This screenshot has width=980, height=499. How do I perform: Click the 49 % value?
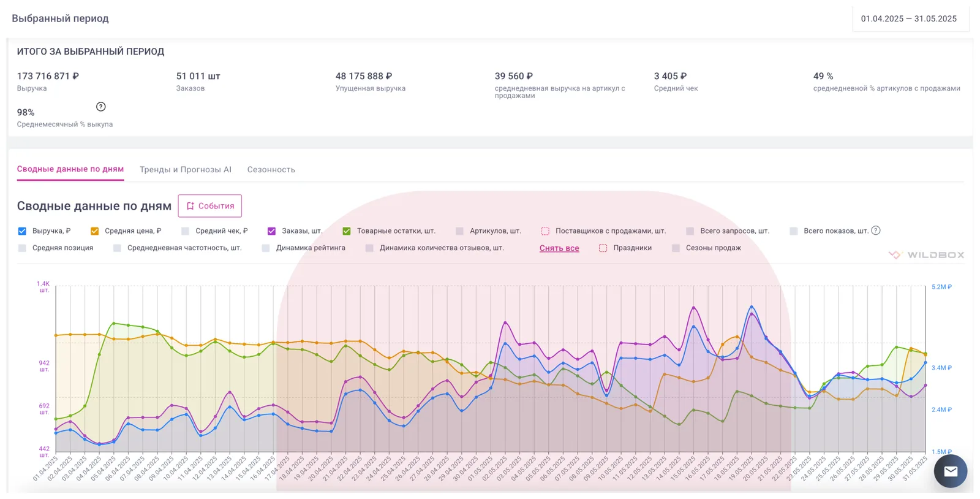pyautogui.click(x=823, y=76)
